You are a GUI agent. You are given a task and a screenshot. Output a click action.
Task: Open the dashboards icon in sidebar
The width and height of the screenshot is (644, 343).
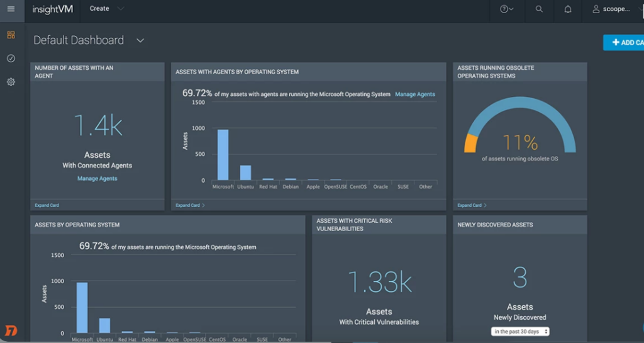pyautogui.click(x=11, y=35)
